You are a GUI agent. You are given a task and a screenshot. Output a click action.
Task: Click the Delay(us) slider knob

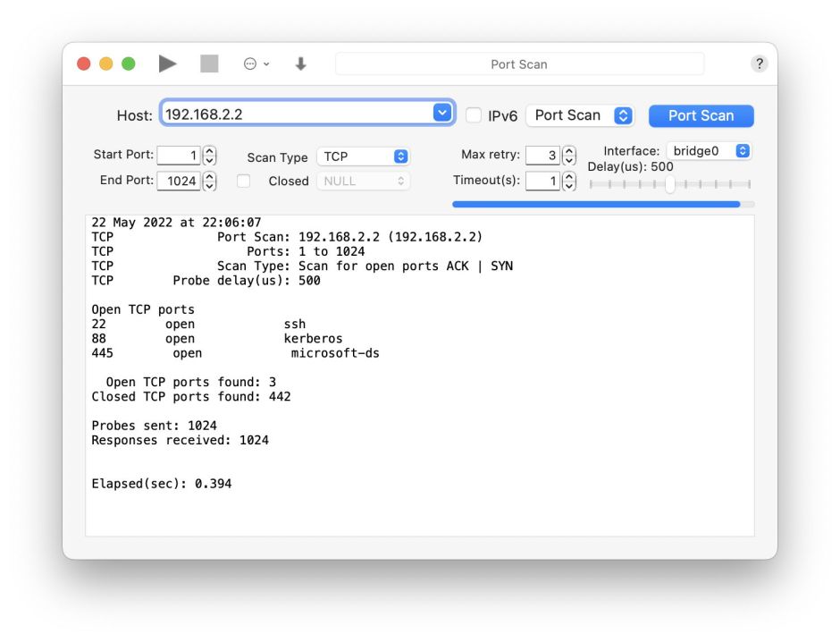[669, 183]
